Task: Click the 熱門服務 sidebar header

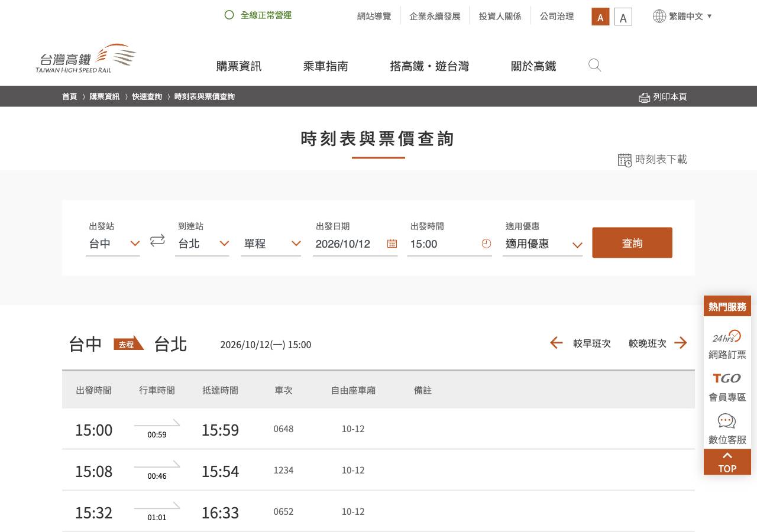Action: pyautogui.click(x=727, y=306)
